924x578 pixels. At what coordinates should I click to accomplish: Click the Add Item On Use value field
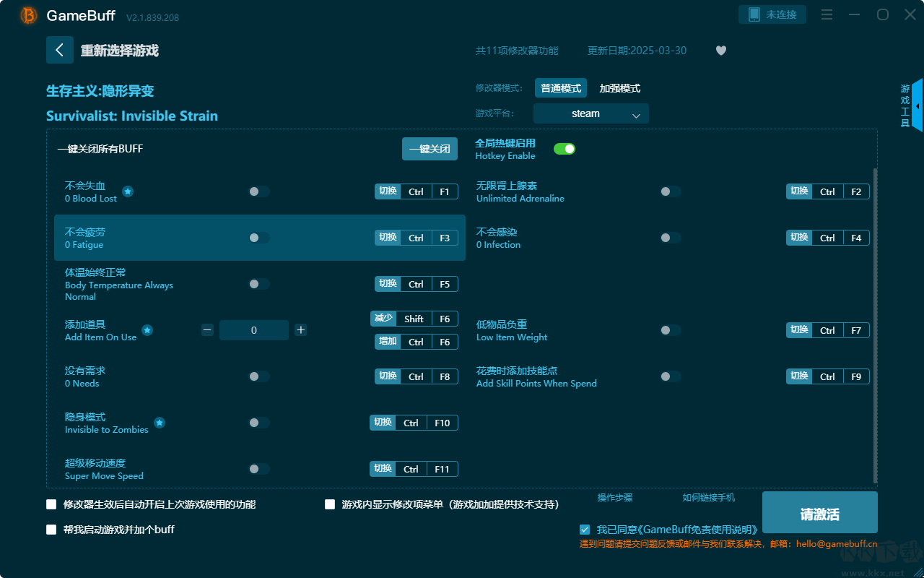(254, 330)
